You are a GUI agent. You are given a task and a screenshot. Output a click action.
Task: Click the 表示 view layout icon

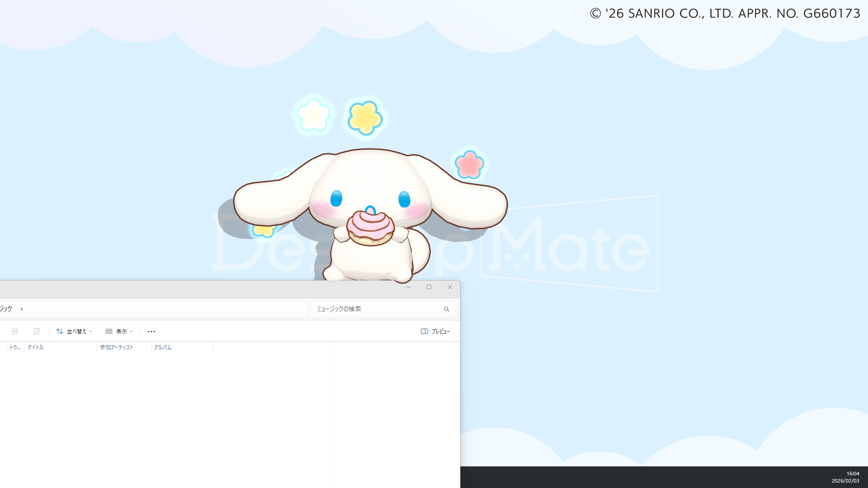pos(108,331)
